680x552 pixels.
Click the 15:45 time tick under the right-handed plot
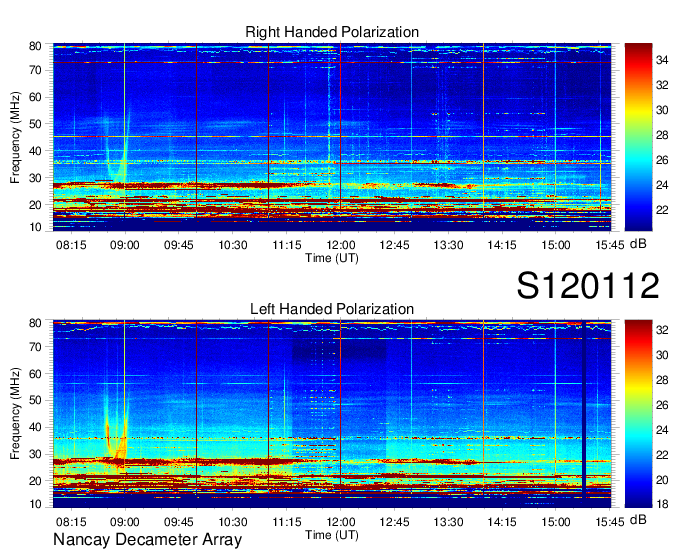click(x=610, y=245)
